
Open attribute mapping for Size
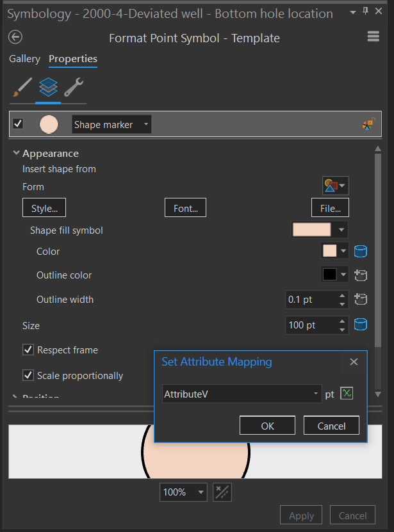(361, 325)
